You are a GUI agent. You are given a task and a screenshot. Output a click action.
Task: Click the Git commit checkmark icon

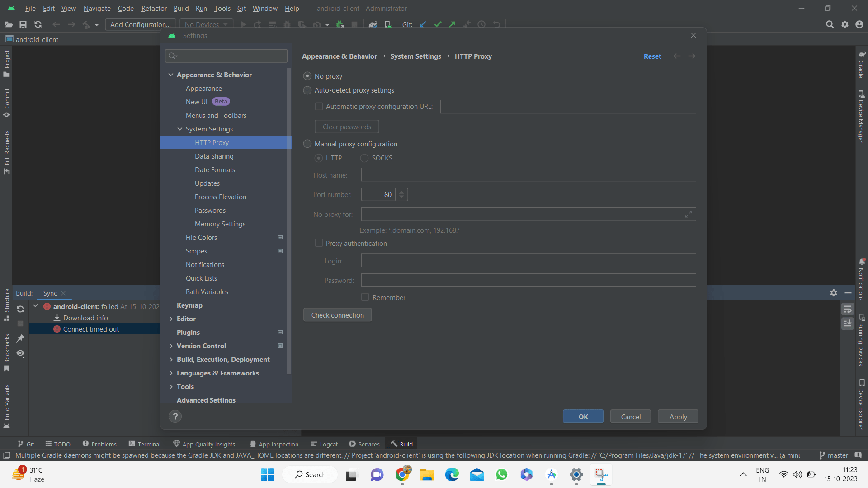pos(438,24)
